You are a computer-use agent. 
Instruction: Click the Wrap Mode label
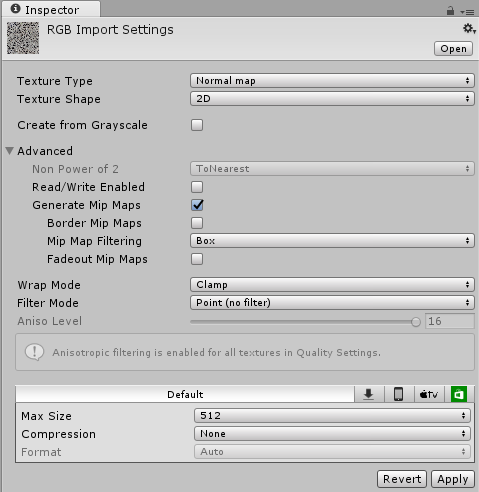[x=49, y=285]
